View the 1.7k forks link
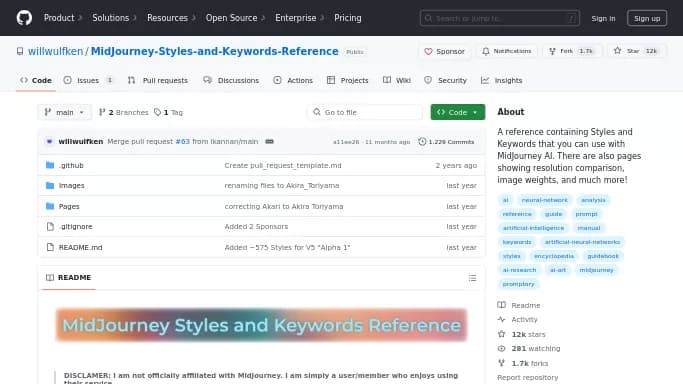Screen dimensions: 683x384 click(x=523, y=363)
